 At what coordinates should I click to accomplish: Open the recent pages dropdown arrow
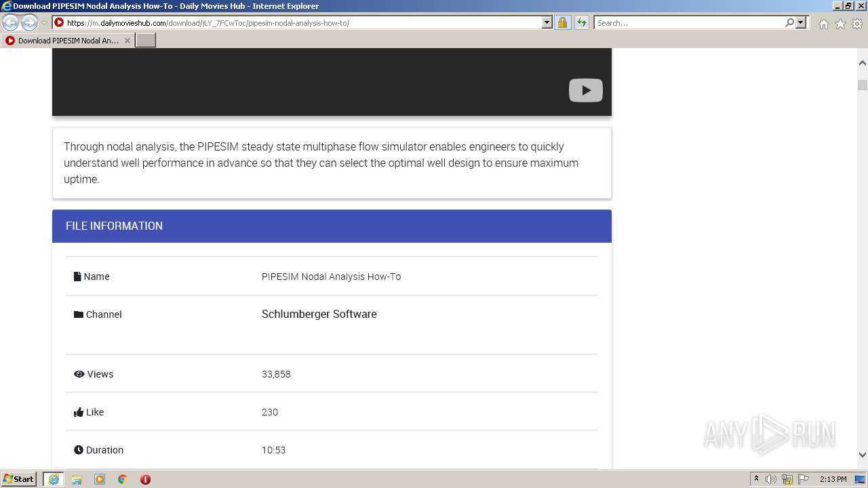click(44, 23)
